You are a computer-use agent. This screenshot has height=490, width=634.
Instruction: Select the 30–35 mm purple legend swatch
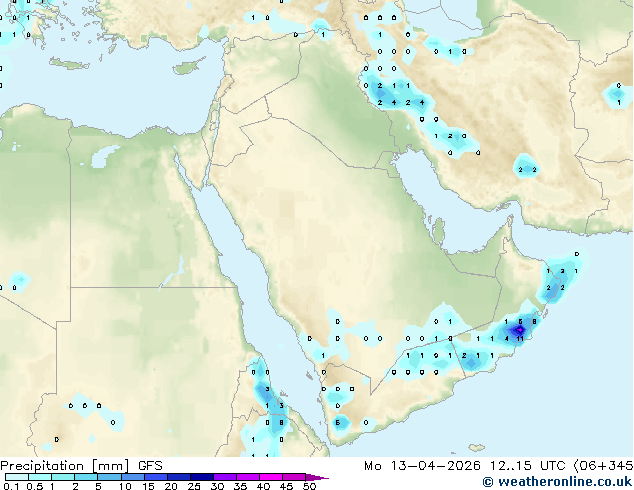pyautogui.click(x=225, y=477)
